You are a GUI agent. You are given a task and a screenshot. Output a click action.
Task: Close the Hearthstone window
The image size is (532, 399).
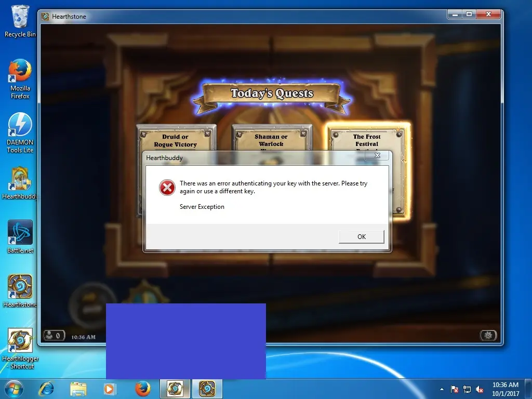[488, 14]
